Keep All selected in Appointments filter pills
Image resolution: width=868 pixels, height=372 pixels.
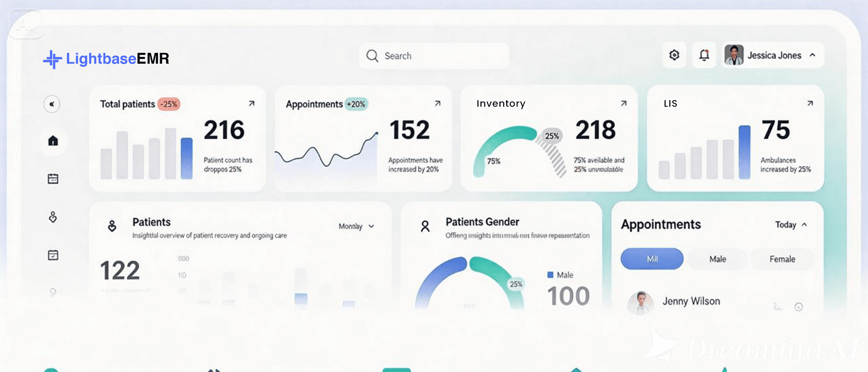pyautogui.click(x=652, y=259)
